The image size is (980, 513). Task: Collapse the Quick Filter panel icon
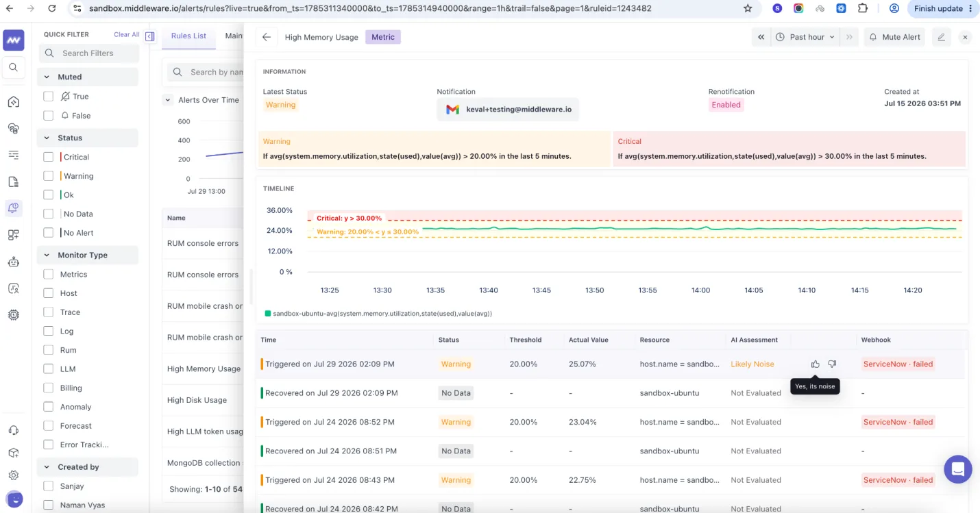(x=150, y=36)
